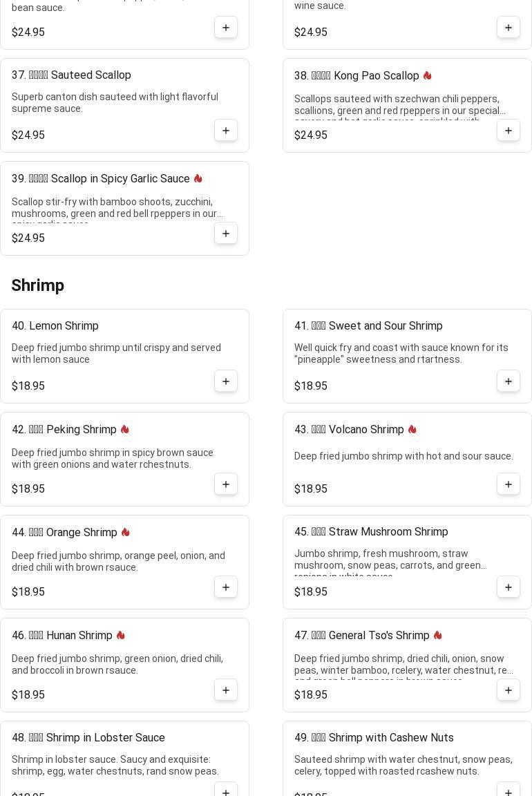532x796 pixels.
Task: Add General Tso's Shrimp to order
Action: [509, 690]
